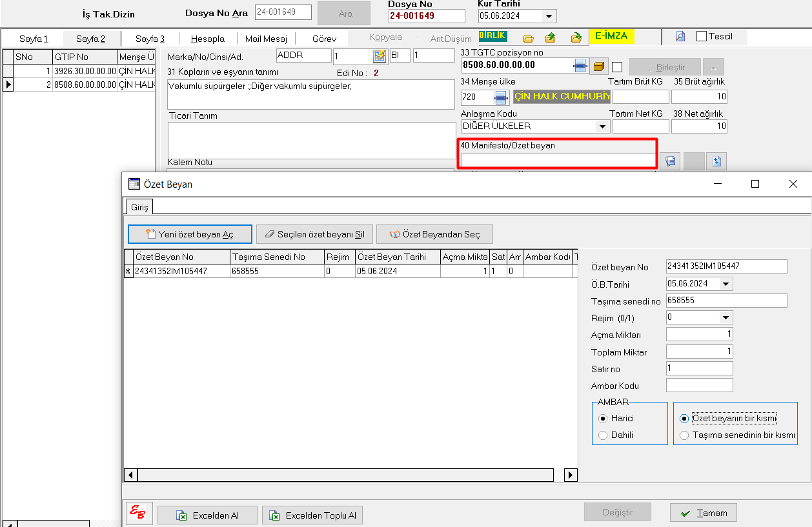Select row with GTIP 8508.60.00.00.00 in list
The width and height of the screenshot is (812, 527).
(79, 85)
